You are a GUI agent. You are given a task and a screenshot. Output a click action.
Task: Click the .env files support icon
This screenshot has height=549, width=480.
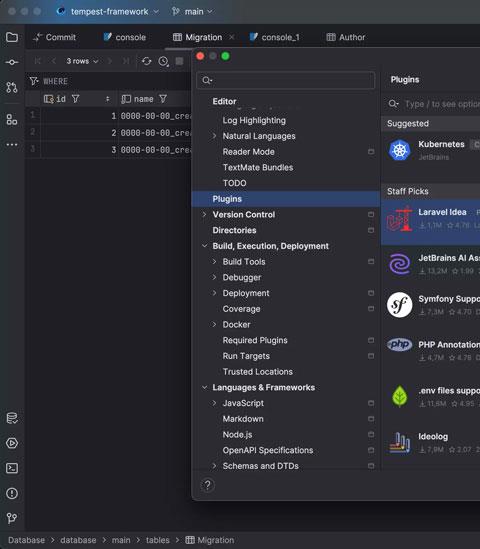click(399, 396)
